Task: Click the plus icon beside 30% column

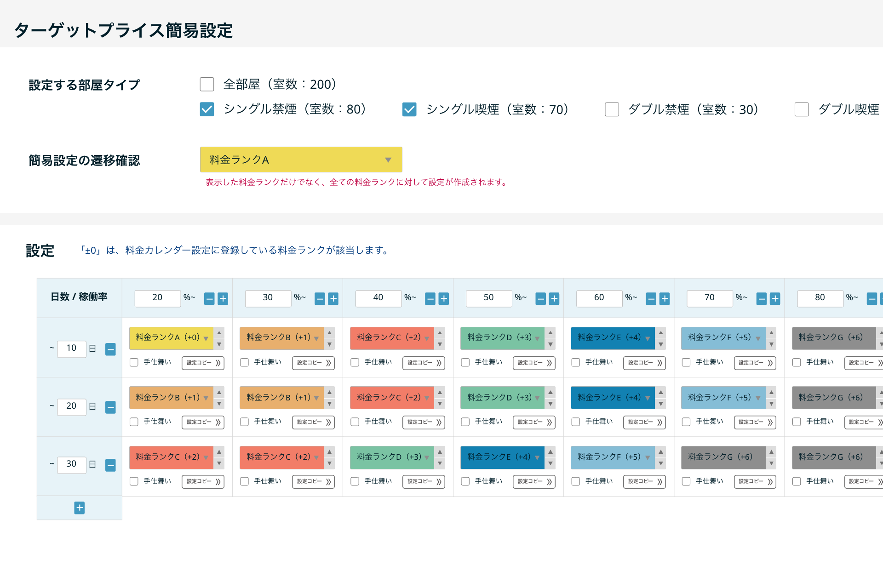Action: tap(333, 299)
